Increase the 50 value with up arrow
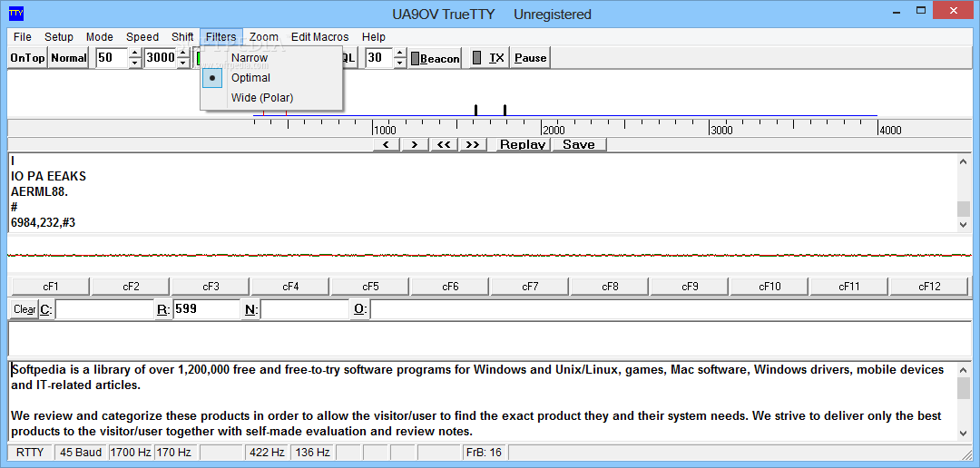This screenshot has width=980, height=468. pyautogui.click(x=135, y=54)
